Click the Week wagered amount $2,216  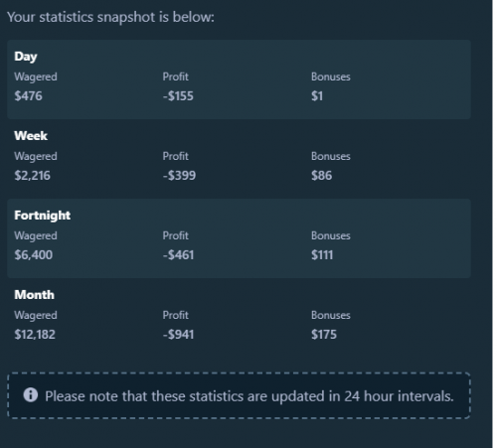[x=32, y=176]
